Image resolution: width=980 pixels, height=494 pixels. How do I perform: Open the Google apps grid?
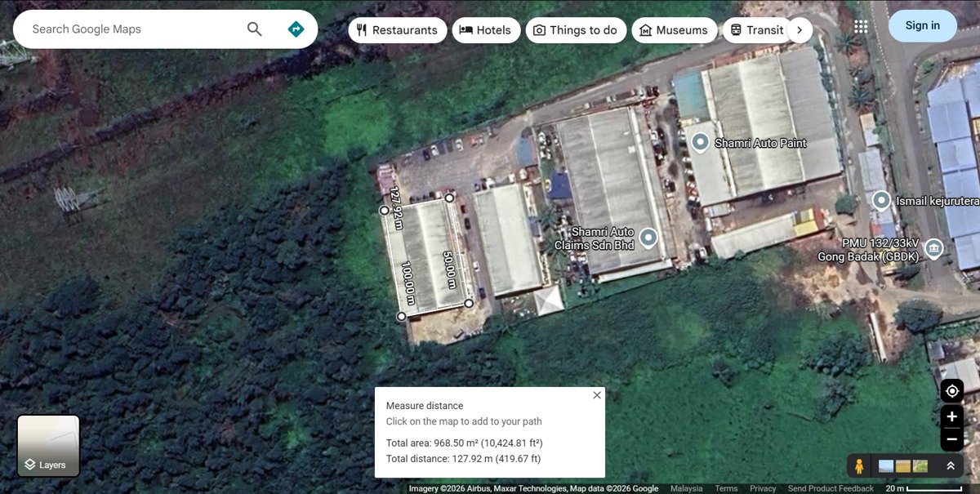click(861, 26)
